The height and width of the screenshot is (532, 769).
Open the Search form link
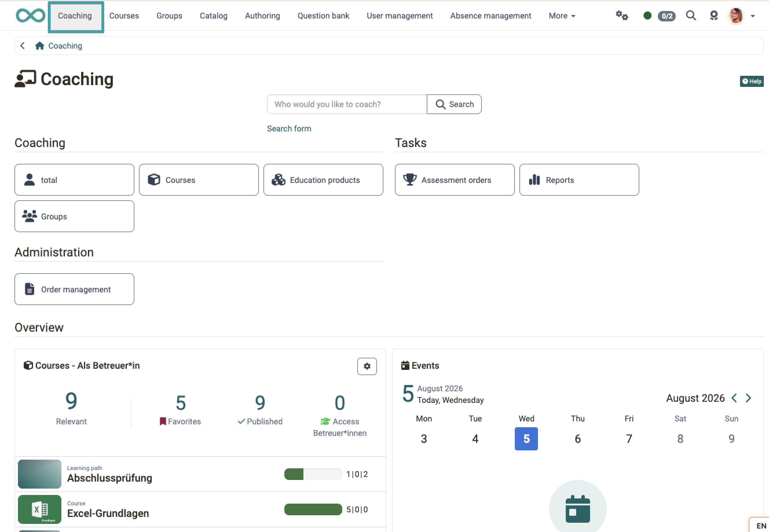click(289, 129)
